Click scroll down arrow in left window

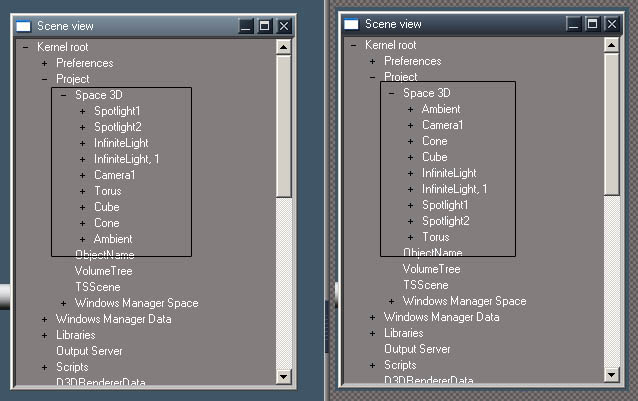[x=283, y=376]
